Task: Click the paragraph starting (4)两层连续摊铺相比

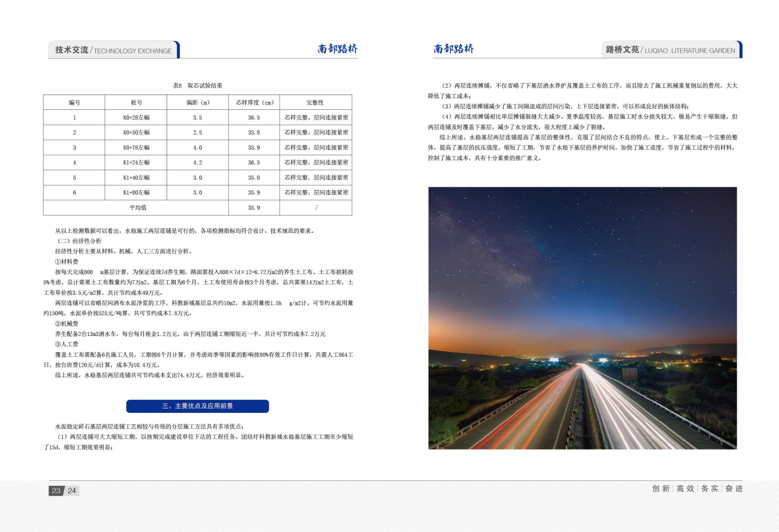Action: pyautogui.click(x=582, y=122)
